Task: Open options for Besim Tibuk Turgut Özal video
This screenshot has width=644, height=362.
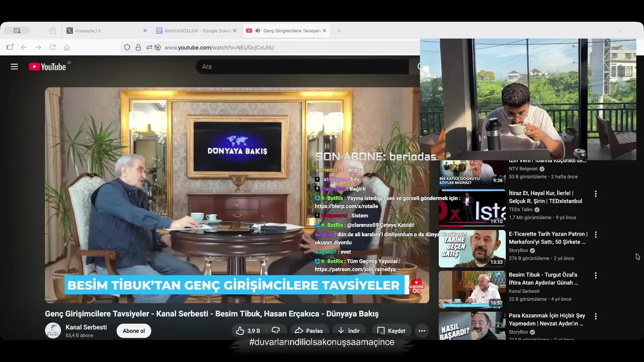Action: (596, 276)
